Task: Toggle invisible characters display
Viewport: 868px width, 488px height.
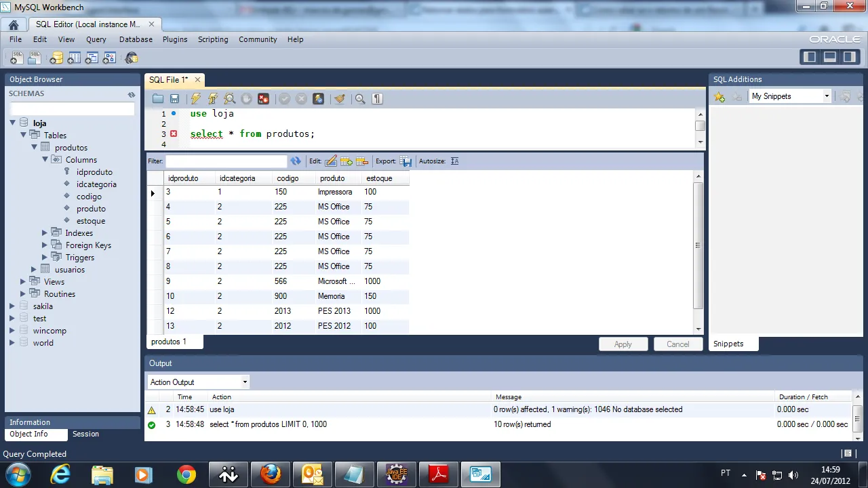Action: coord(378,99)
